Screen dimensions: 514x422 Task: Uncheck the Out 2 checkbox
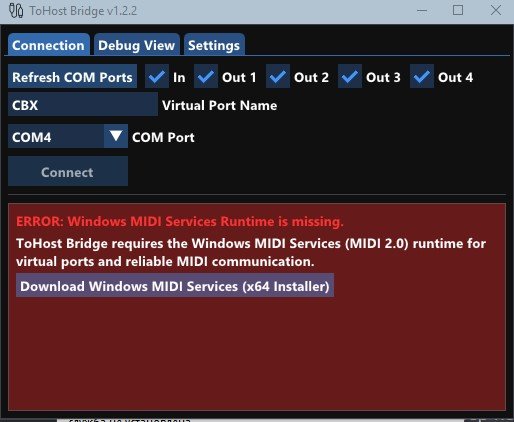pyautogui.click(x=278, y=77)
